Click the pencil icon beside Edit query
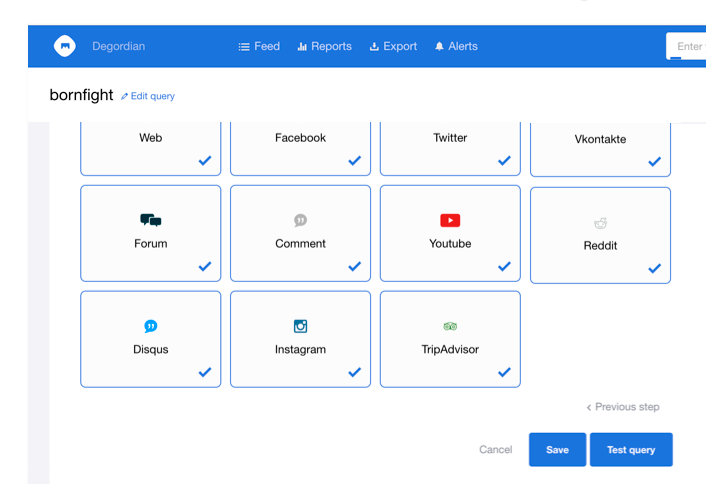The image size is (706, 484). click(124, 96)
